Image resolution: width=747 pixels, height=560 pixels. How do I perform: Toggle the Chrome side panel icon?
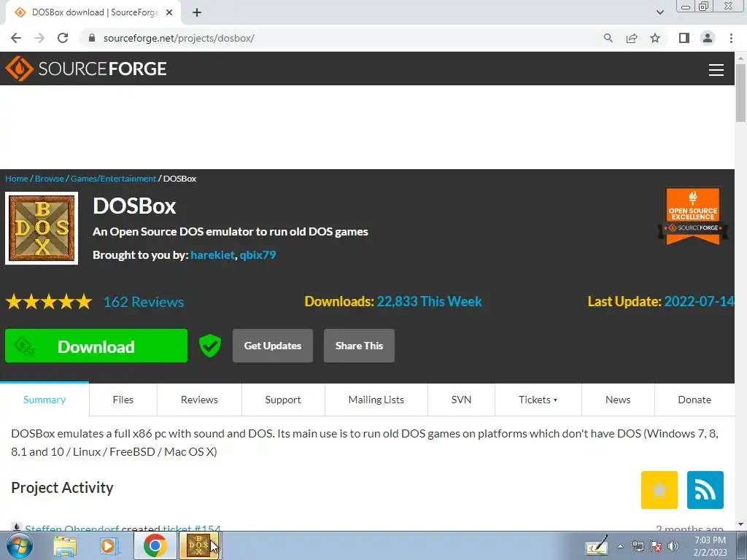pos(684,38)
